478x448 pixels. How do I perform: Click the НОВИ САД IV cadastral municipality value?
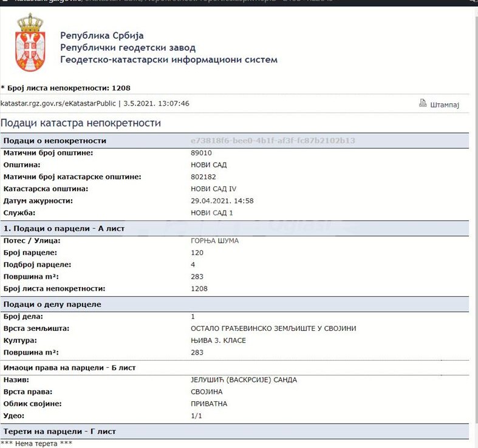(214, 189)
